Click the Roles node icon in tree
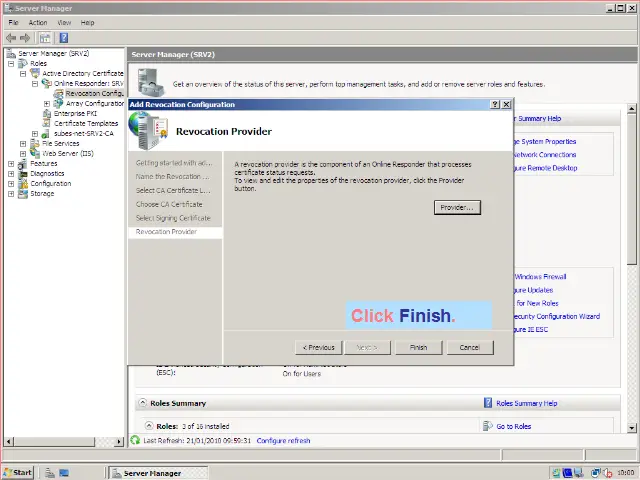The height and width of the screenshot is (480, 640). click(x=23, y=64)
